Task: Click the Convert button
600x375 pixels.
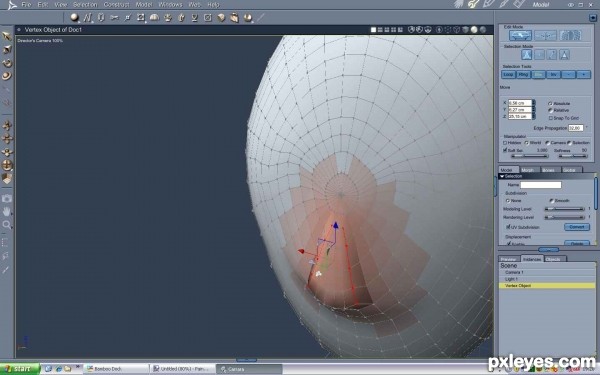Action: click(x=577, y=227)
